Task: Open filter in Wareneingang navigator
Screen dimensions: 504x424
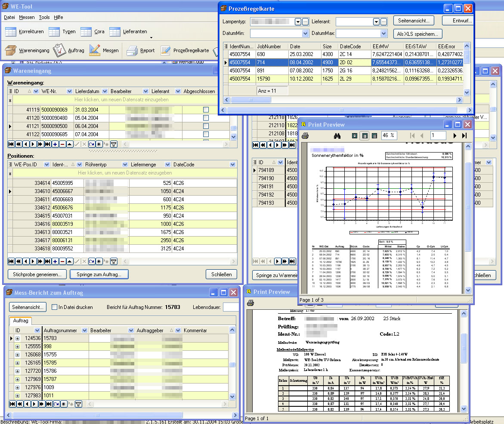Action: click(114, 144)
